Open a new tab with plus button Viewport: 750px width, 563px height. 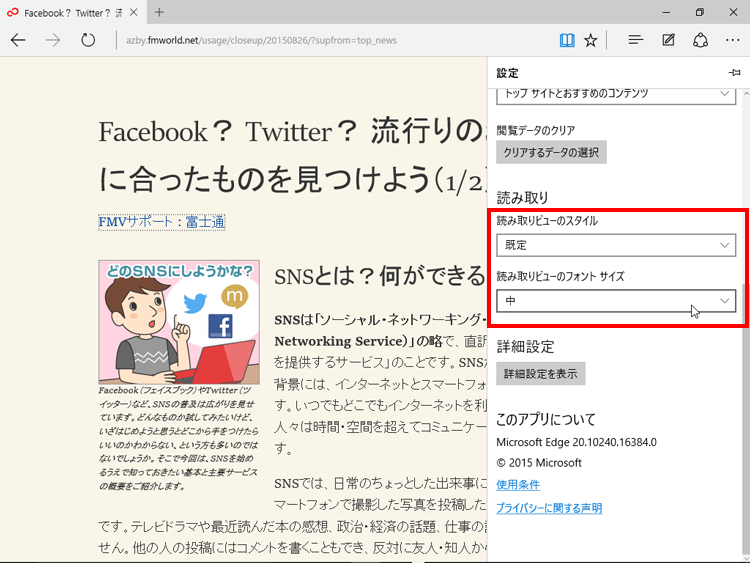[x=159, y=12]
